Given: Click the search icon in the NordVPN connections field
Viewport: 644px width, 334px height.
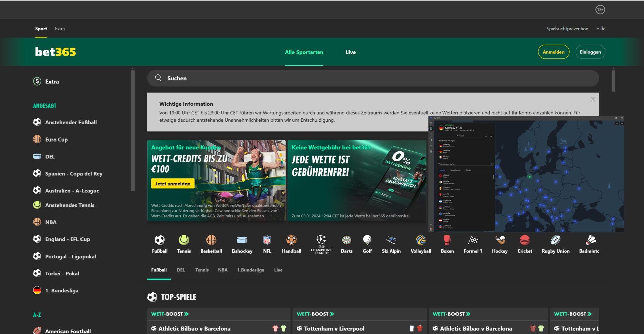Looking at the screenshot, I should point(492,164).
